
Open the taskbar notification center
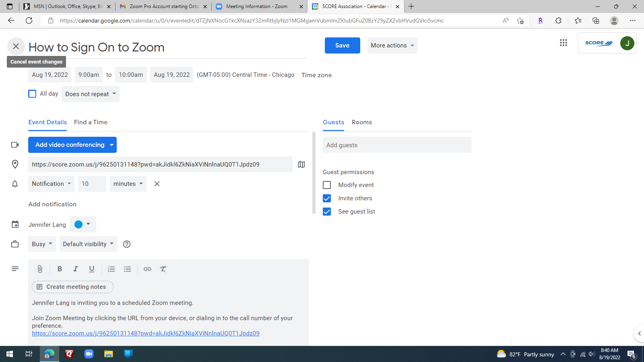[x=632, y=354]
